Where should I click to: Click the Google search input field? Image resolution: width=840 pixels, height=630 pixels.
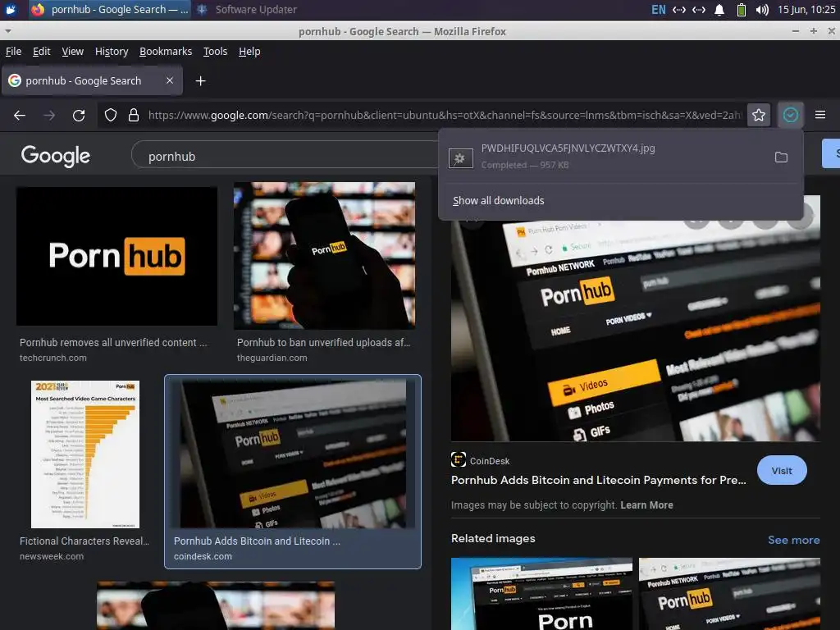click(x=284, y=156)
